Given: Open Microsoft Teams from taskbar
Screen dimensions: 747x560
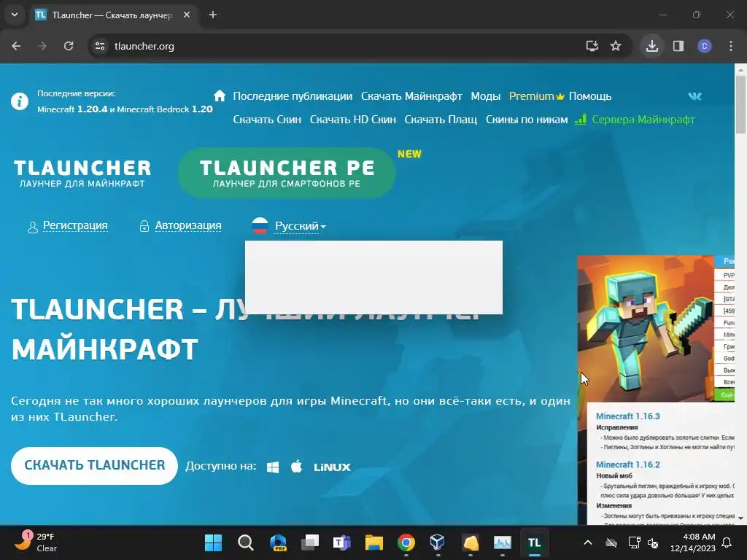Looking at the screenshot, I should (x=342, y=542).
